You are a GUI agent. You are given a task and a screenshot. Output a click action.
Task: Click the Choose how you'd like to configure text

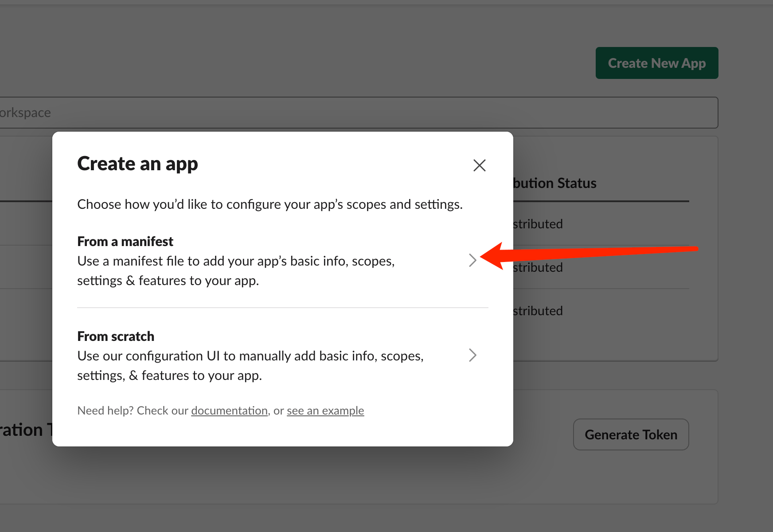point(269,204)
